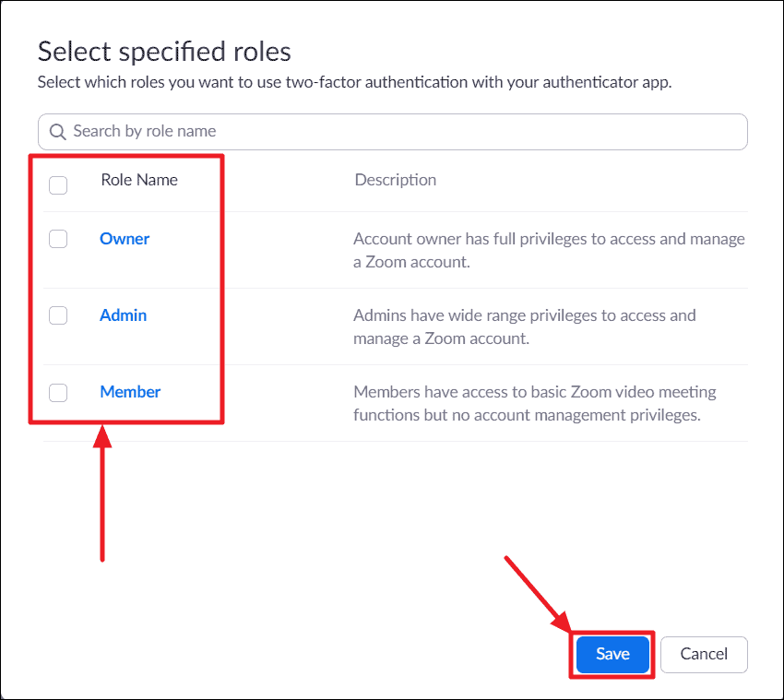
Task: Click the two-factor authentication instruction subtitle
Action: [x=355, y=82]
